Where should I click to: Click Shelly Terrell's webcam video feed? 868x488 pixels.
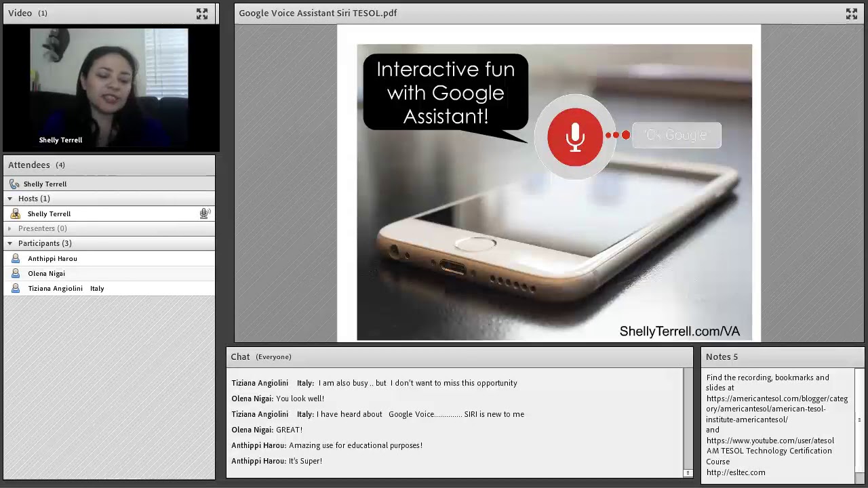click(109, 88)
